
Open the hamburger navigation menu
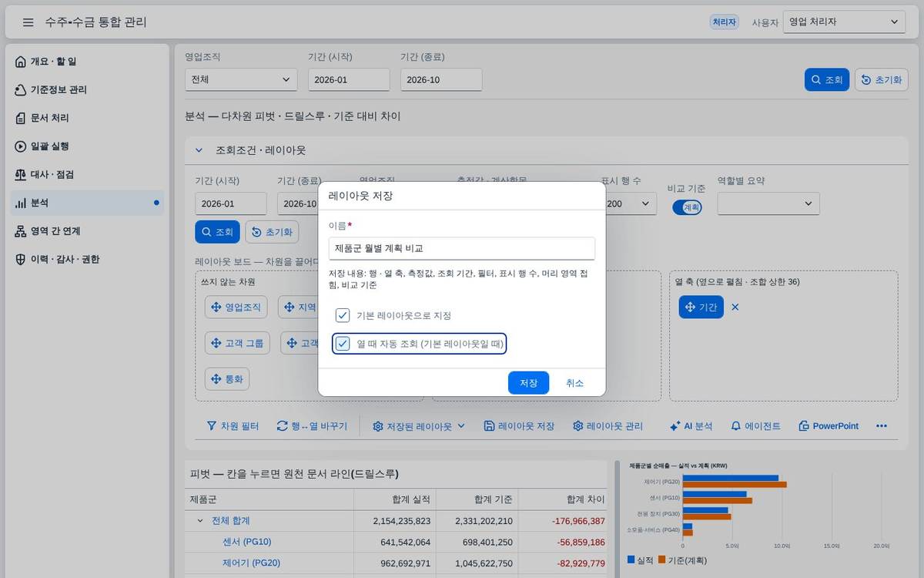[28, 22]
